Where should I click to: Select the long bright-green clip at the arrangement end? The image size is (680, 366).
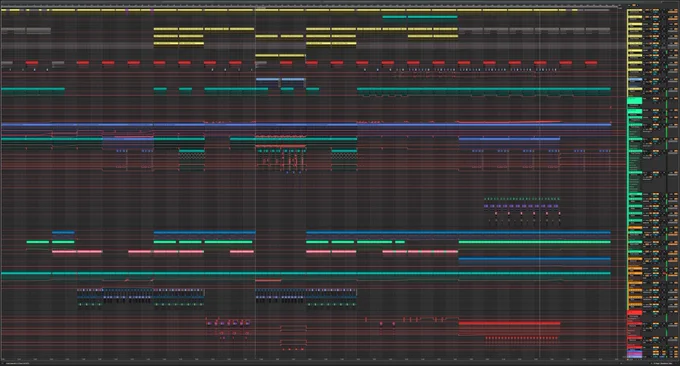point(534,242)
